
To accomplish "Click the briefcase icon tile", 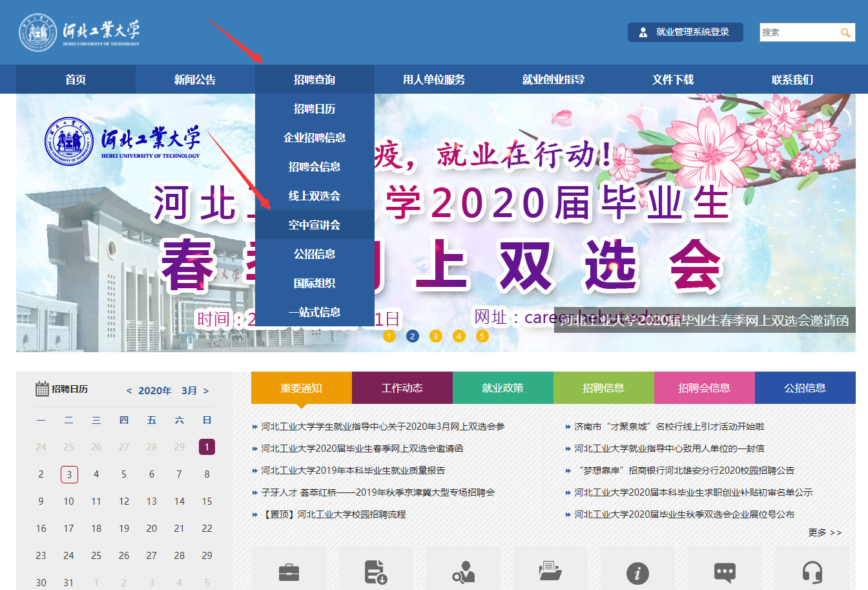I will pyautogui.click(x=289, y=572).
